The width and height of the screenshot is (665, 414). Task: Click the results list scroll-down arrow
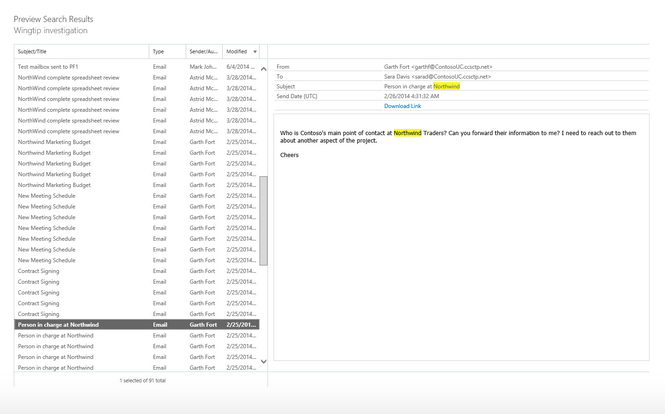point(263,361)
